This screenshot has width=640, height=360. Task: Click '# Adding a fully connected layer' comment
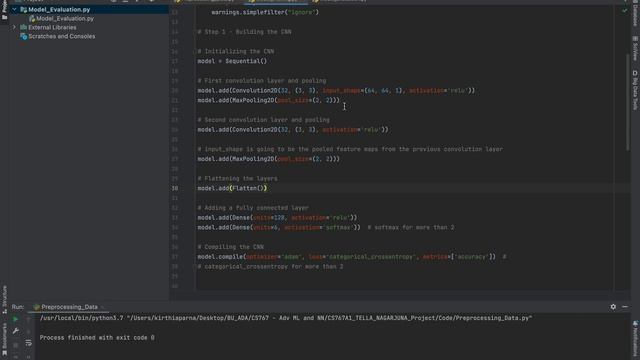pyautogui.click(x=253, y=208)
